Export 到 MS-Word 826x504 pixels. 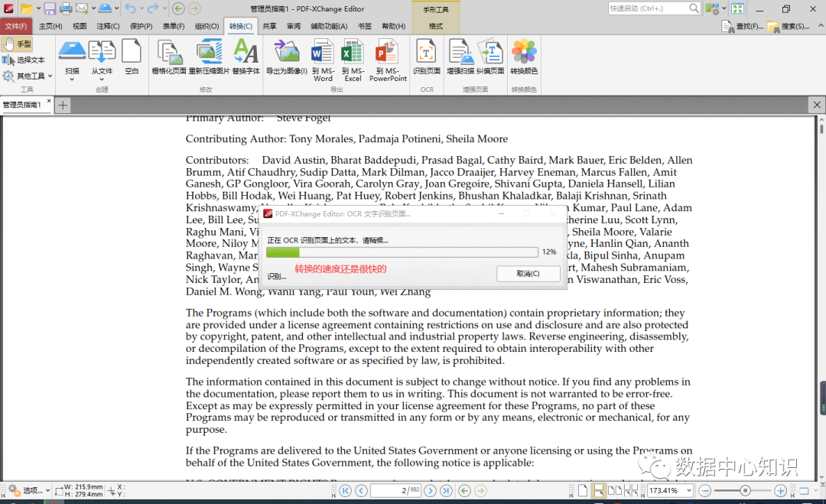pos(323,60)
